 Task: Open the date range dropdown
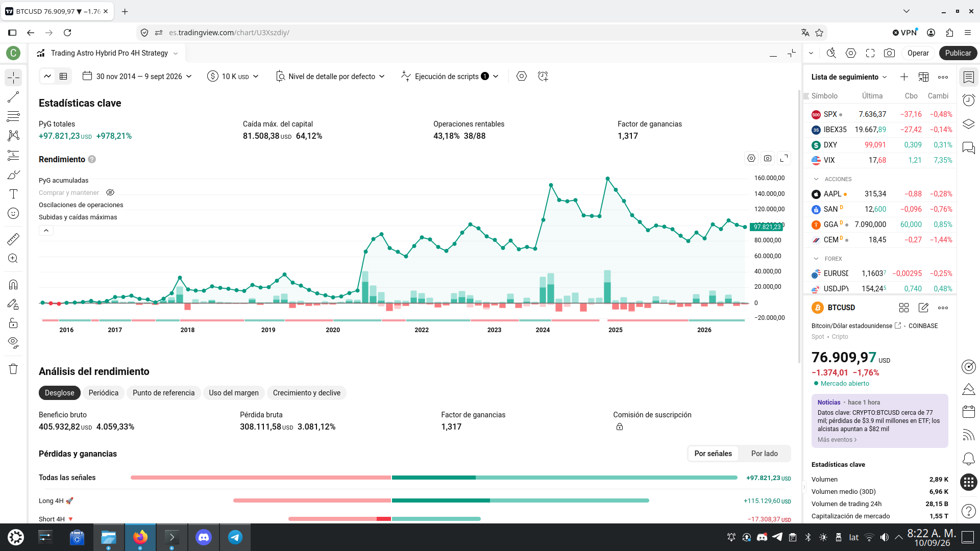tap(137, 76)
